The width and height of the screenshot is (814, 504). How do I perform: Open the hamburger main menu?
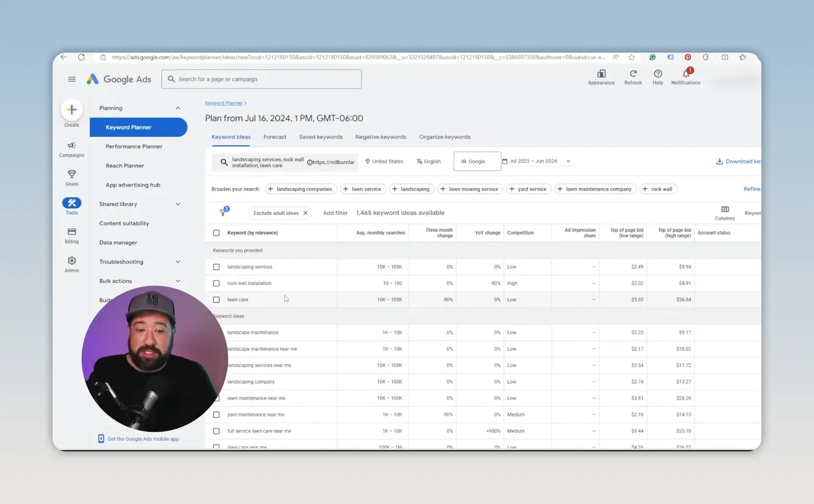(71, 79)
